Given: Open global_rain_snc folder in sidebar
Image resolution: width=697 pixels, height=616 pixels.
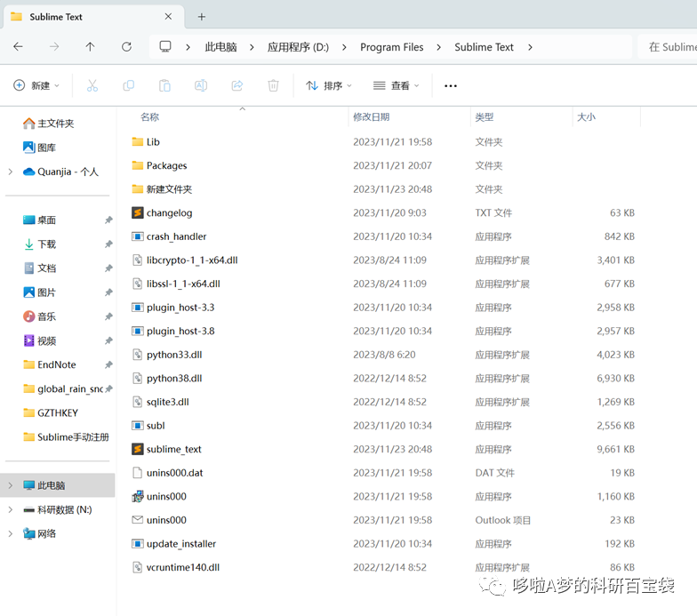Looking at the screenshot, I should coord(62,389).
